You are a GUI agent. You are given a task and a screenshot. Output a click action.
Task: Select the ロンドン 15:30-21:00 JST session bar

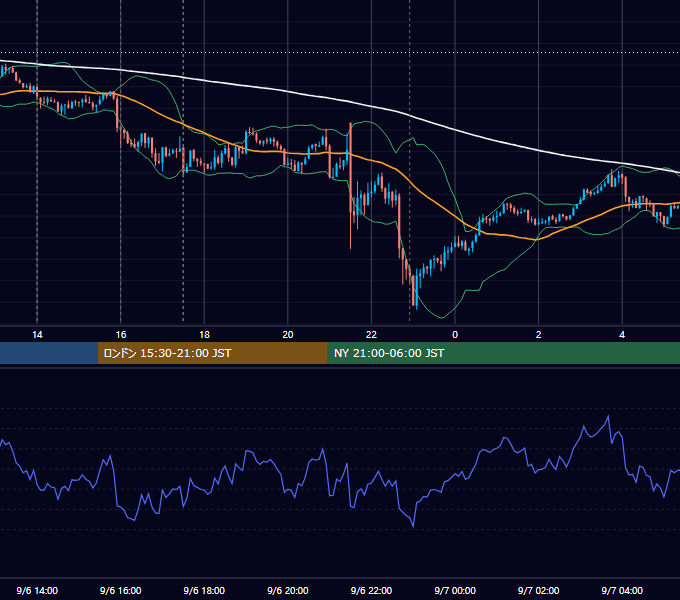coord(212,353)
